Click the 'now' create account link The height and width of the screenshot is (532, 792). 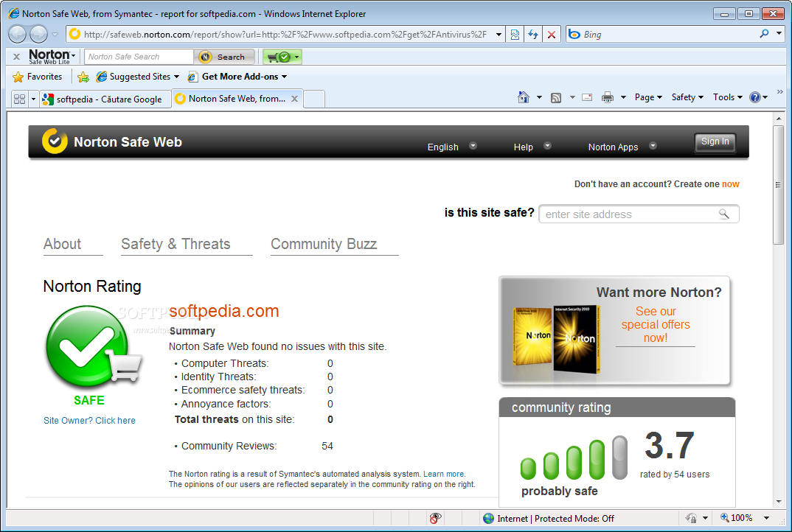(x=730, y=184)
